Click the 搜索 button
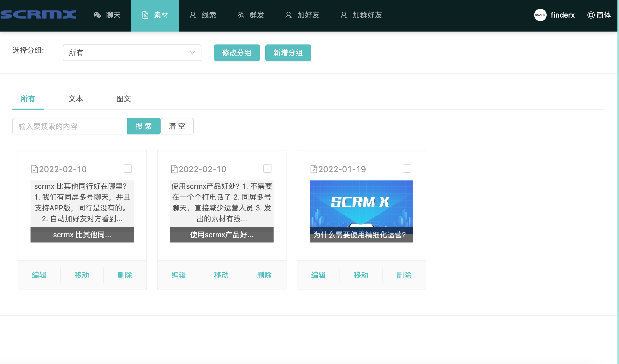Screen dimensions: 619x364 pos(144,126)
